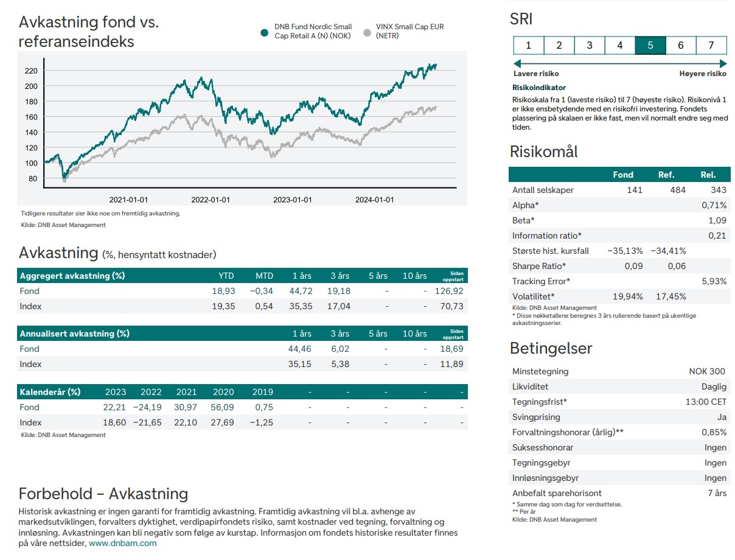Click the 'Forbehold – Avkastning' heading
This screenshot has width=735, height=560.
(x=103, y=494)
